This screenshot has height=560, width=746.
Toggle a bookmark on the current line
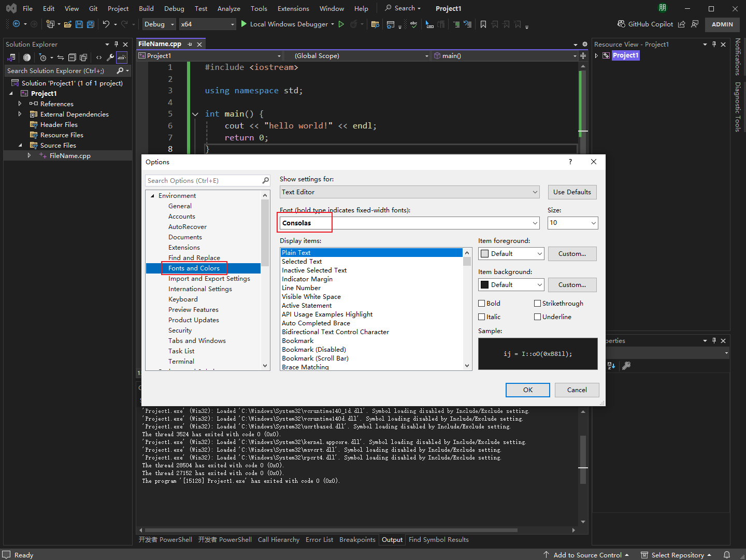[x=483, y=24]
